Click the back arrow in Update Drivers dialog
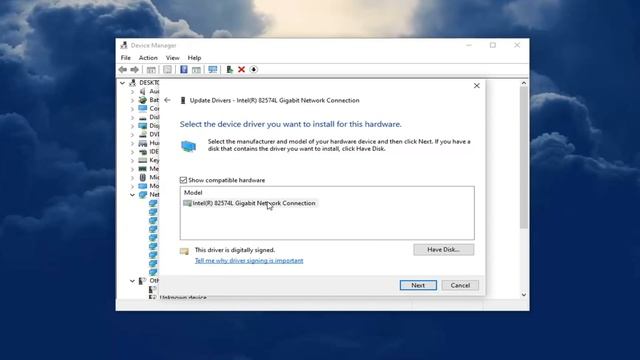The height and width of the screenshot is (360, 640). [167, 100]
